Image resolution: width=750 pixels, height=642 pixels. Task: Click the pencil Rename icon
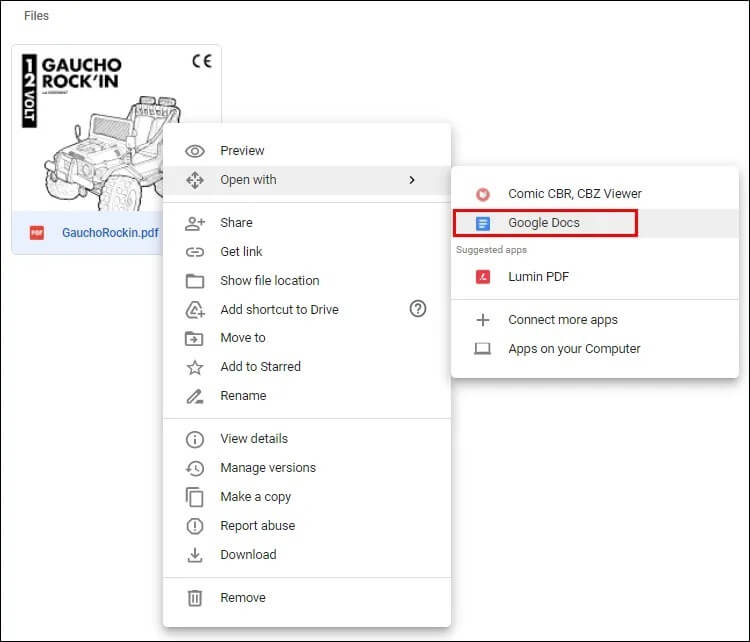(x=195, y=397)
